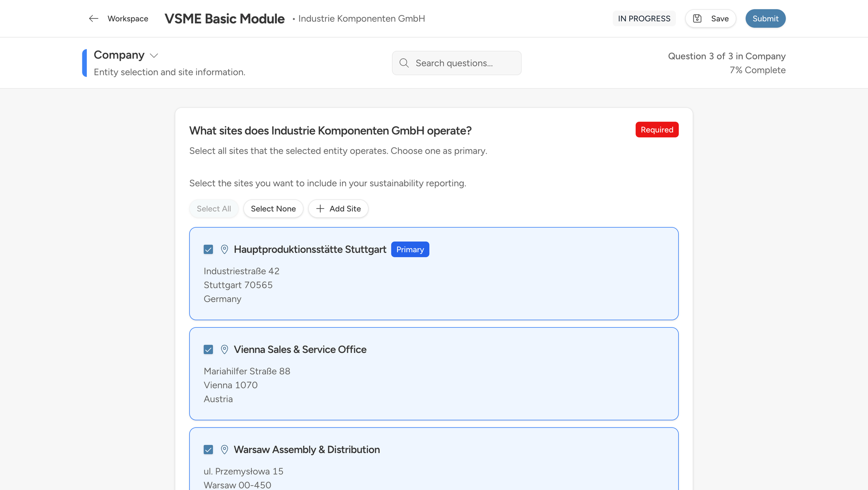Click the floppy disk Save icon

(x=697, y=19)
